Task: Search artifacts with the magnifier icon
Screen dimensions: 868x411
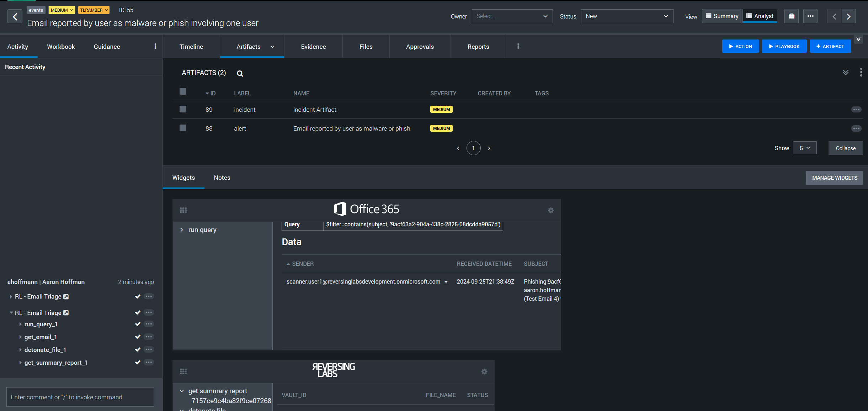Action: pyautogui.click(x=240, y=74)
